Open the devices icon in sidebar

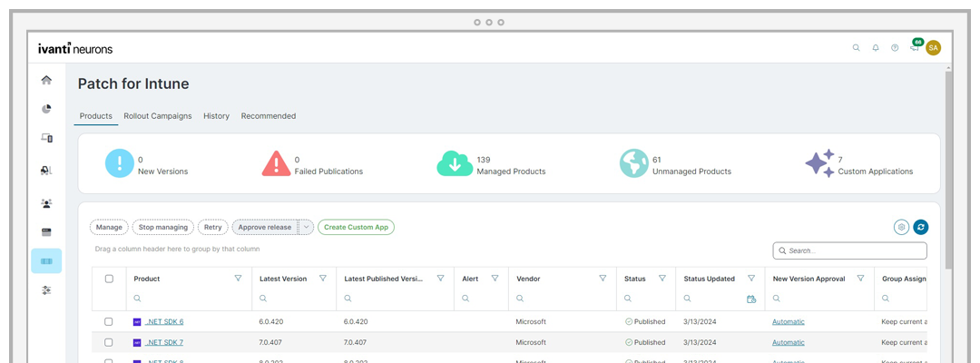[x=46, y=138]
